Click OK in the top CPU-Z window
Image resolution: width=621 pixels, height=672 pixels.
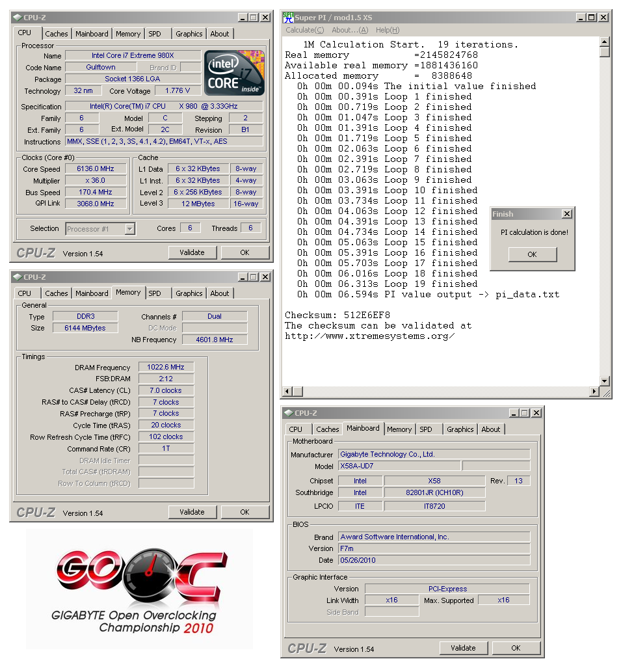point(245,252)
